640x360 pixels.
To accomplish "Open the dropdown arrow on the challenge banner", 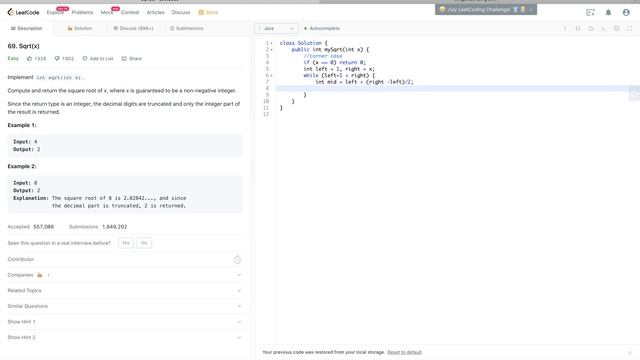I will pos(531,9).
